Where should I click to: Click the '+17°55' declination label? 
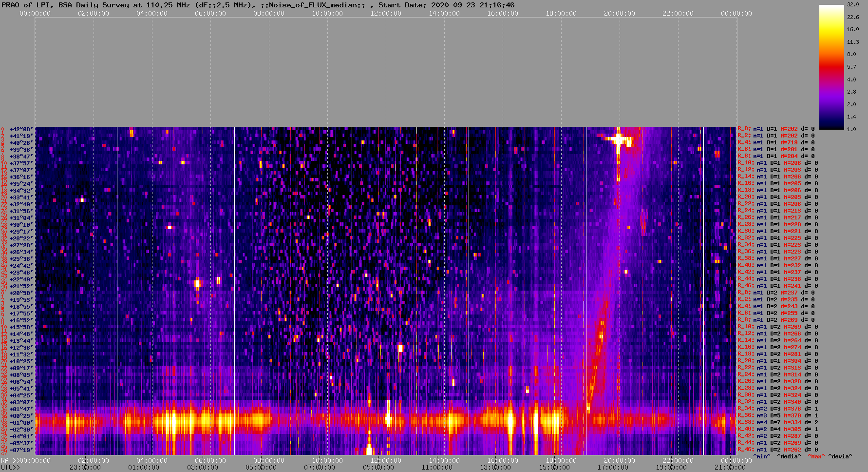tap(21, 314)
